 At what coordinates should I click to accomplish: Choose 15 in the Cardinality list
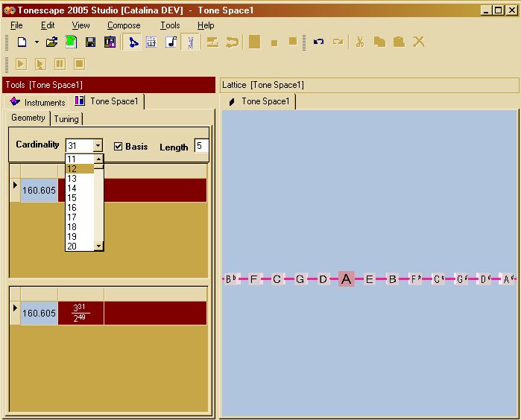tap(80, 197)
